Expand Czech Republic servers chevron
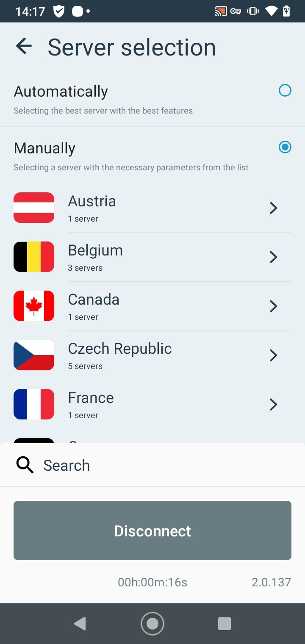This screenshot has height=644, width=305. [x=274, y=355]
